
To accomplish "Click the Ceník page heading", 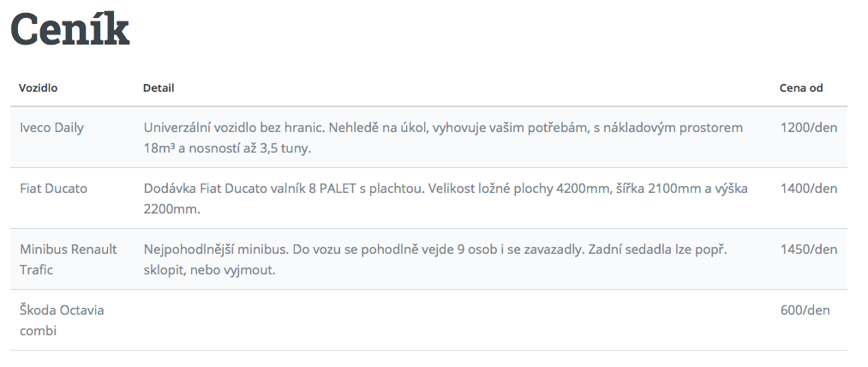I will point(70,29).
